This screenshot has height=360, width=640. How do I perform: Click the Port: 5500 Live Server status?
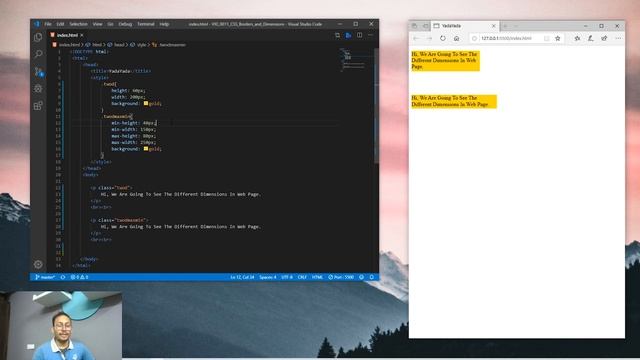coord(341,277)
